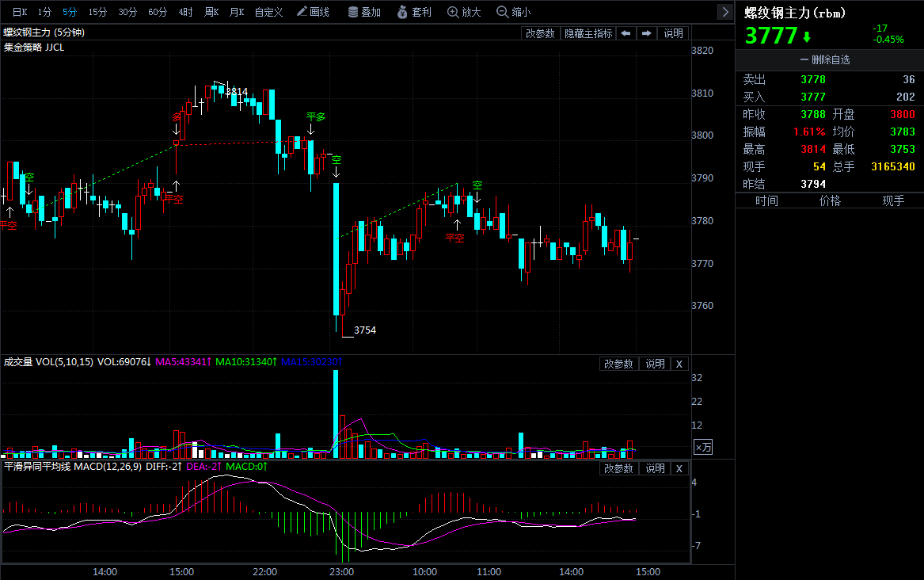The width and height of the screenshot is (924, 580).
Task: Zoom in with 放大 magnifier
Action: point(464,12)
